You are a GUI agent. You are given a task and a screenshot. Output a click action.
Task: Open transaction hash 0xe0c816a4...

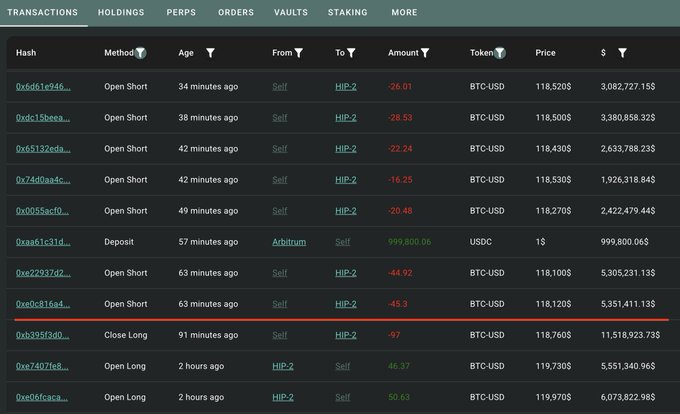[43, 304]
